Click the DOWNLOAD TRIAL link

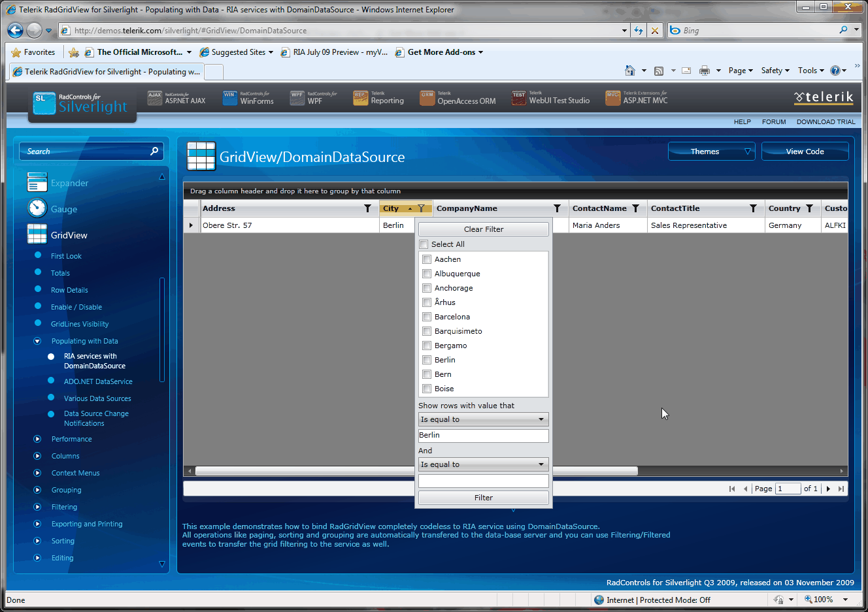point(826,121)
